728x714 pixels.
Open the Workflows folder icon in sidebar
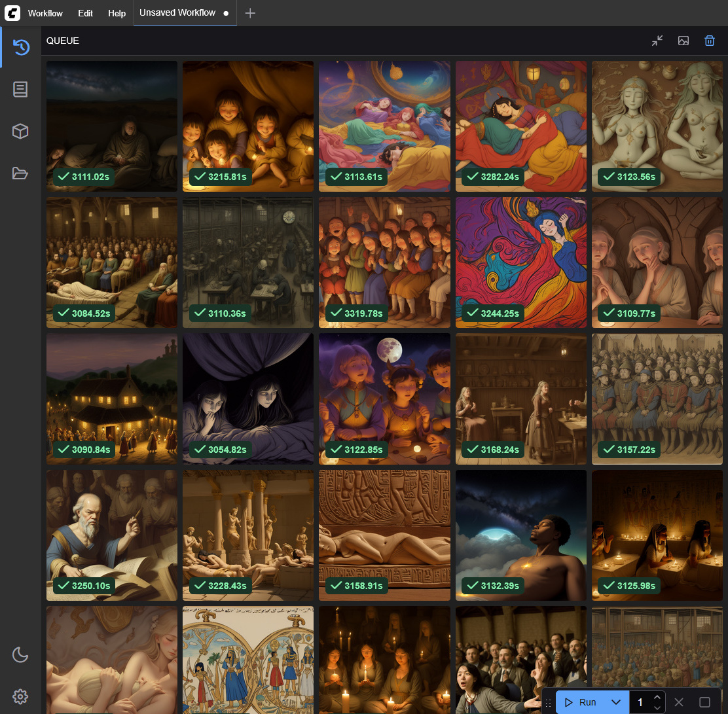(x=20, y=173)
